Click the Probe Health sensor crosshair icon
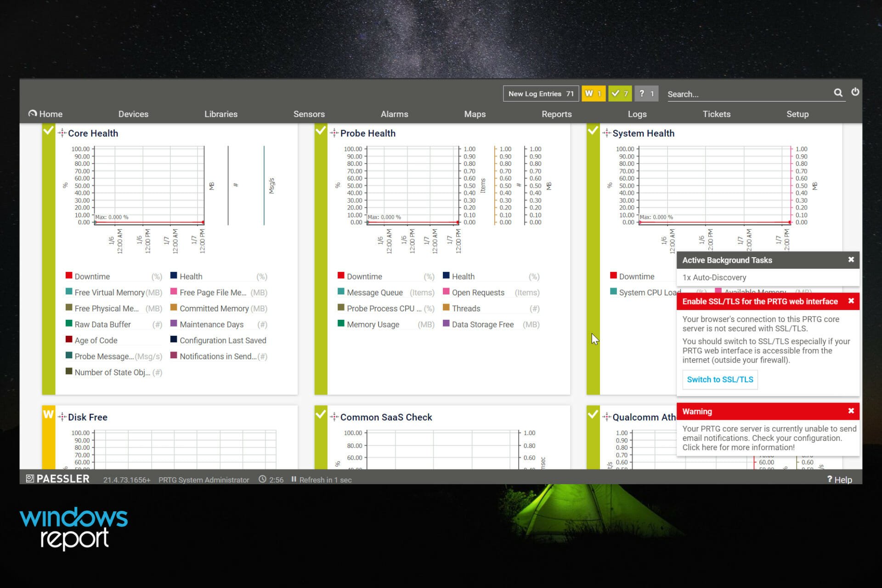This screenshot has height=588, width=882. [x=334, y=133]
